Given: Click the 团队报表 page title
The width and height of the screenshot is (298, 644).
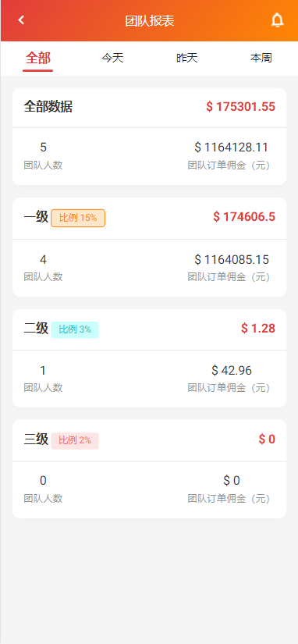Looking at the screenshot, I should (150, 20).
